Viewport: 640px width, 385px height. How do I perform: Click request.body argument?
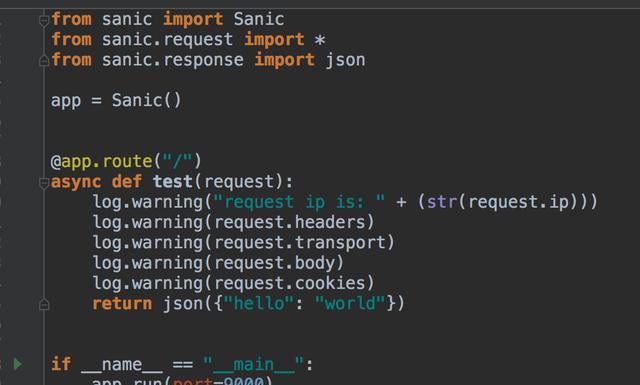[274, 263]
